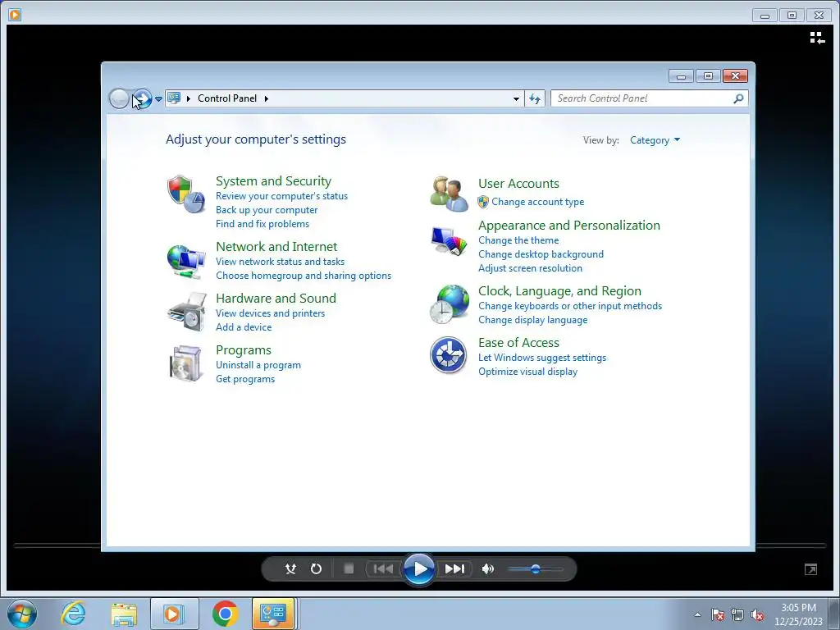Click Change the theme
Screen dimensions: 840x630
click(518, 240)
